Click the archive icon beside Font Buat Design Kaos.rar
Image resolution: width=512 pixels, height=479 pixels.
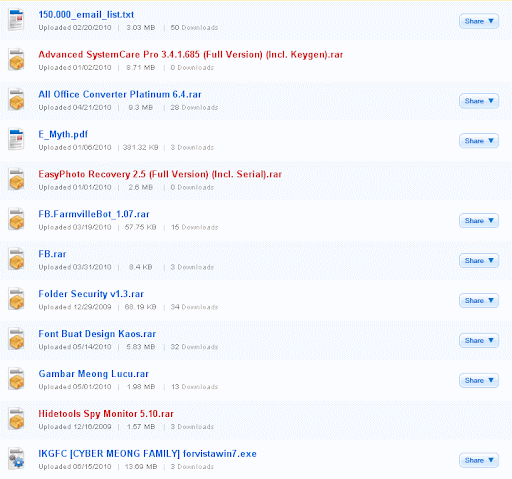click(x=16, y=339)
